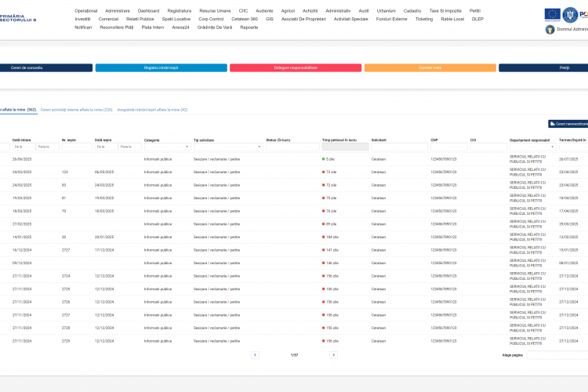588x392 pixels.
Task: Click entry date 14/01/2025 cell
Action: pos(22,237)
